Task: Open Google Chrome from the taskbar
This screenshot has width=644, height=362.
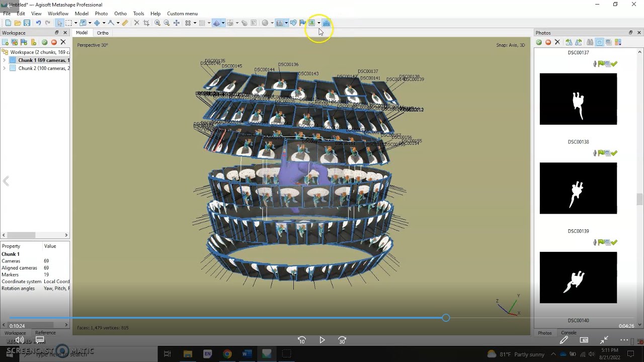Action: [x=227, y=354]
